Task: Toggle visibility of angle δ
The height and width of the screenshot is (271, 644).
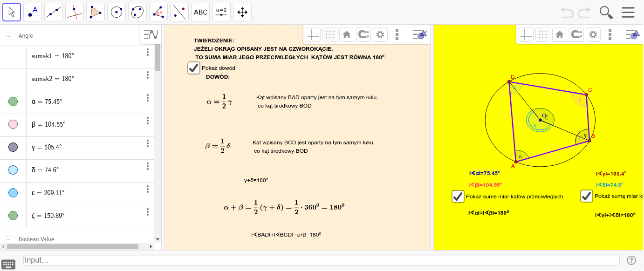Action: [x=13, y=170]
